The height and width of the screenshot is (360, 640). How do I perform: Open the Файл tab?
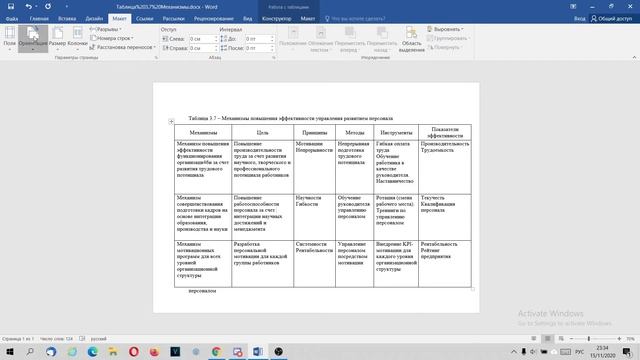(12, 19)
